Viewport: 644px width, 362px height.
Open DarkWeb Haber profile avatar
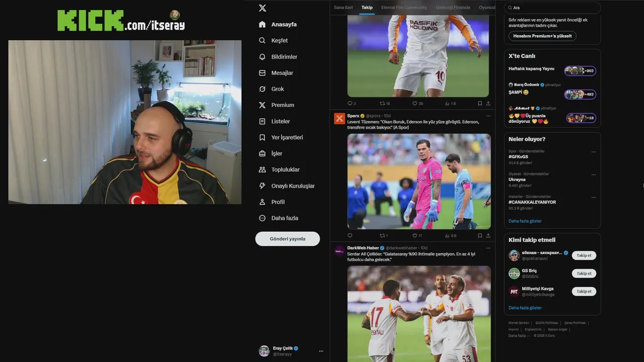coord(340,251)
